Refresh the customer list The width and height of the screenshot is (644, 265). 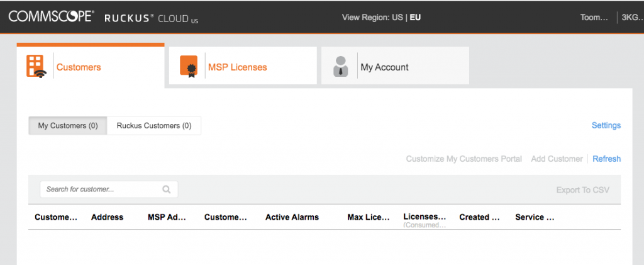606,159
